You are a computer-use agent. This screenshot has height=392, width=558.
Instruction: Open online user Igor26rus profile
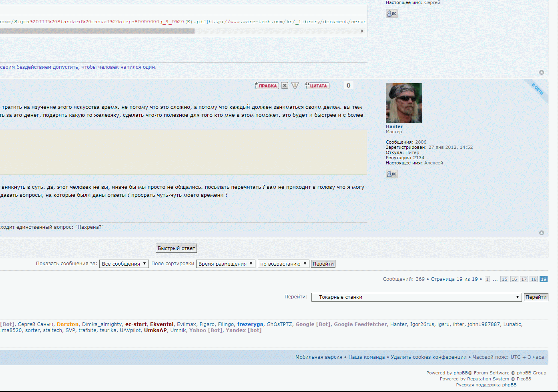(422, 324)
